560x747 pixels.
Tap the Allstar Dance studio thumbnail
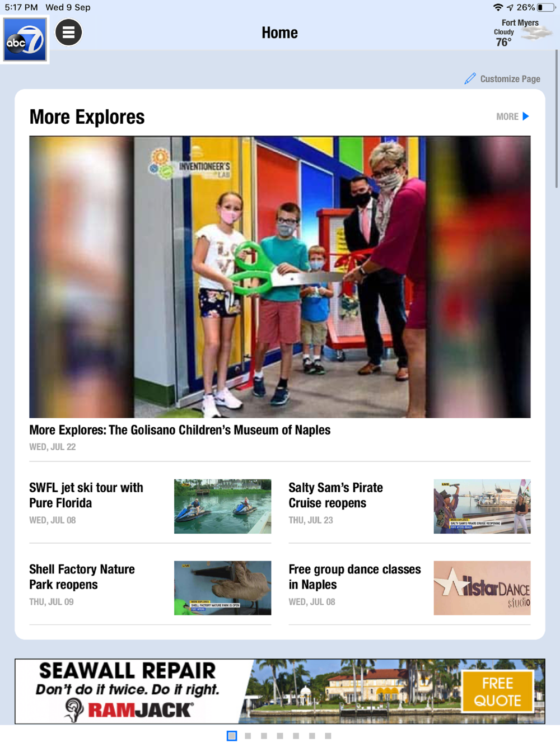pos(482,588)
